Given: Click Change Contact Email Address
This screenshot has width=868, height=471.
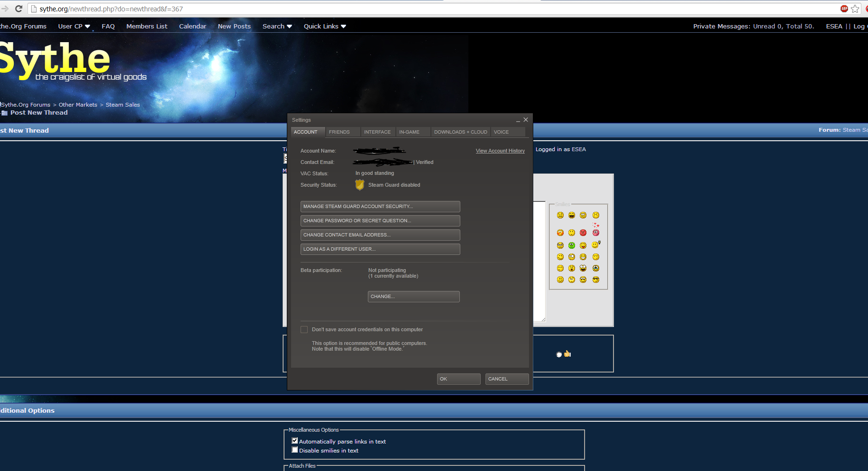Looking at the screenshot, I should pos(380,235).
